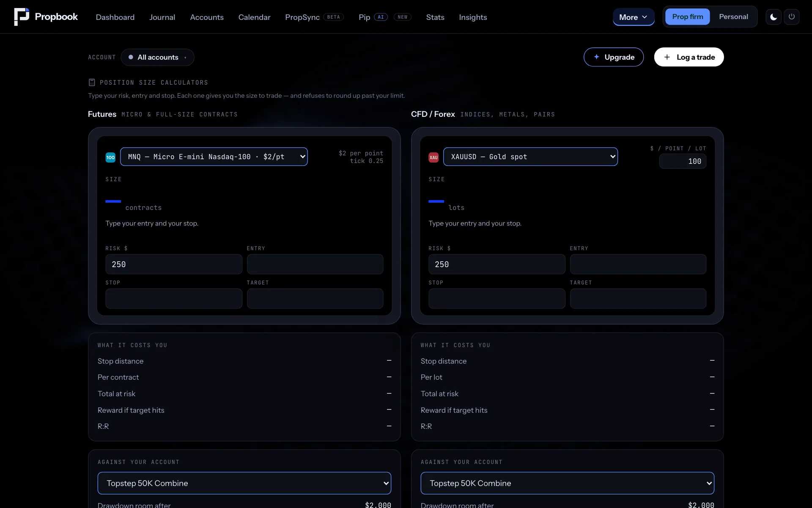
Task: Click the '$2 per point' label
Action: (361, 153)
